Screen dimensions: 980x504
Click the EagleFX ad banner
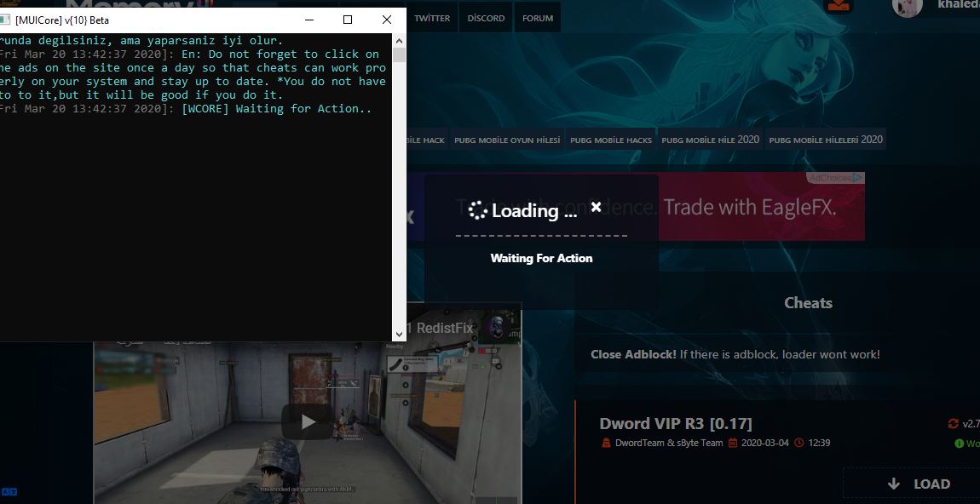tap(636, 208)
